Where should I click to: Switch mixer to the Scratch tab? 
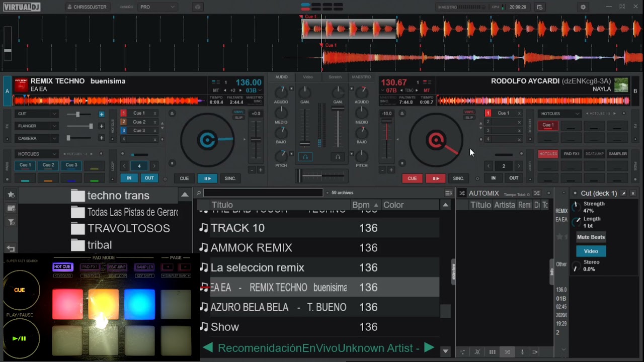(335, 77)
